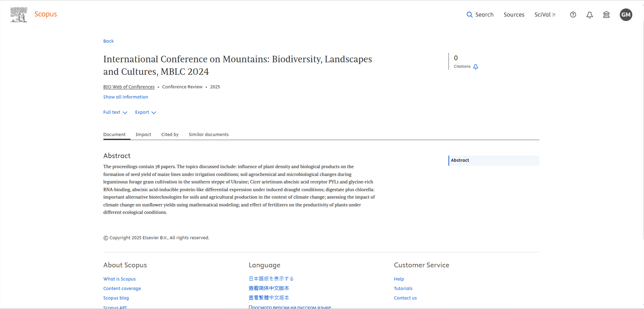This screenshot has height=309, width=644.
Task: Open the Similar documents tab
Action: [208, 134]
